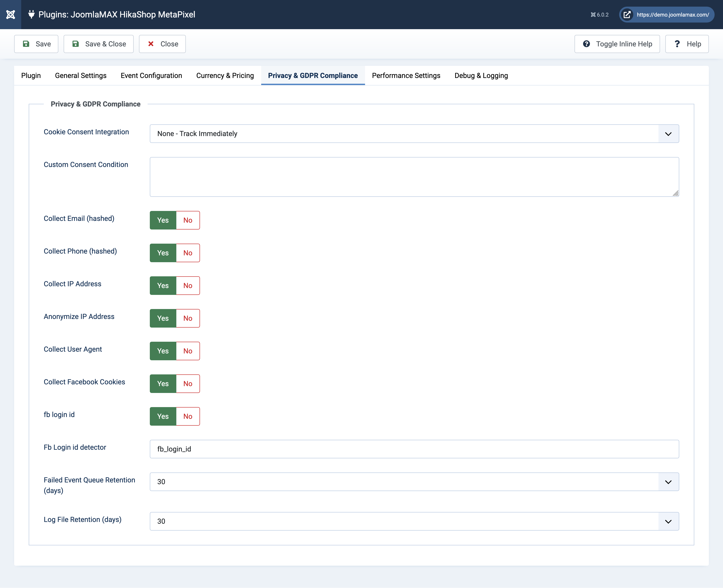Click the plug icon beside the plugin title
This screenshot has width=723, height=588.
point(31,15)
